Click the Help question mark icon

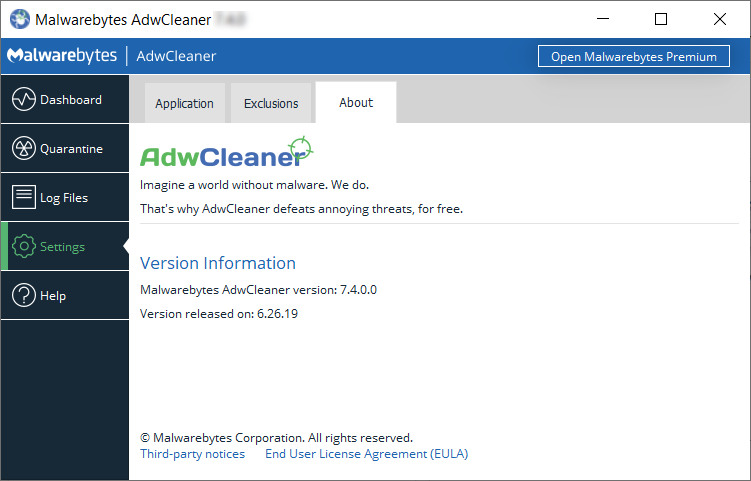pyautogui.click(x=23, y=295)
